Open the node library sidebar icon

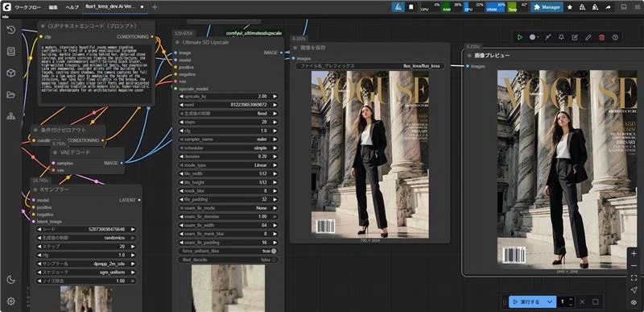(11, 52)
